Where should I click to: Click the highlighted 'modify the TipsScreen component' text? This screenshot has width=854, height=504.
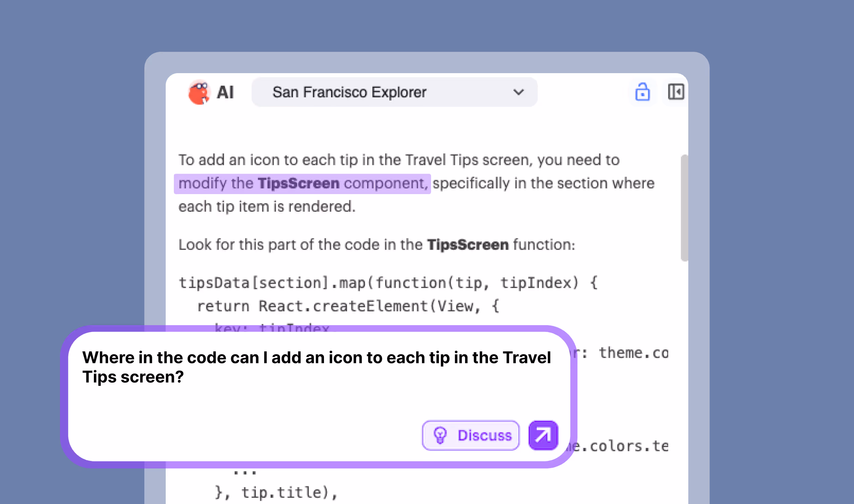coord(302,183)
